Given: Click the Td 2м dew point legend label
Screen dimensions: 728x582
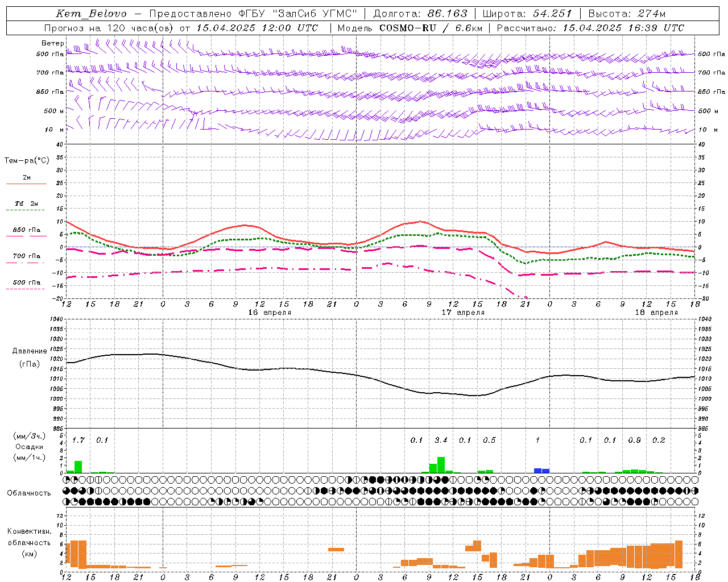Looking at the screenshot, I should click(x=26, y=203).
